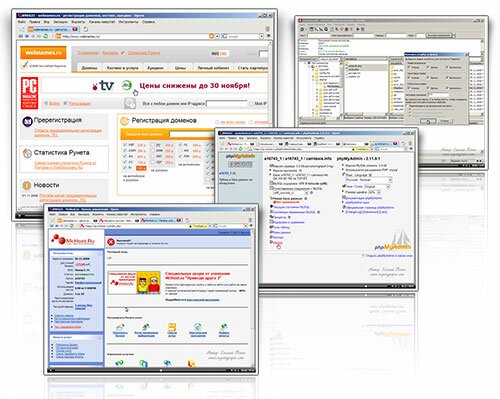This screenshot has width=500, height=399.
Task: Open the phpMyAdmin theme/style dropdown
Action: (377, 186)
